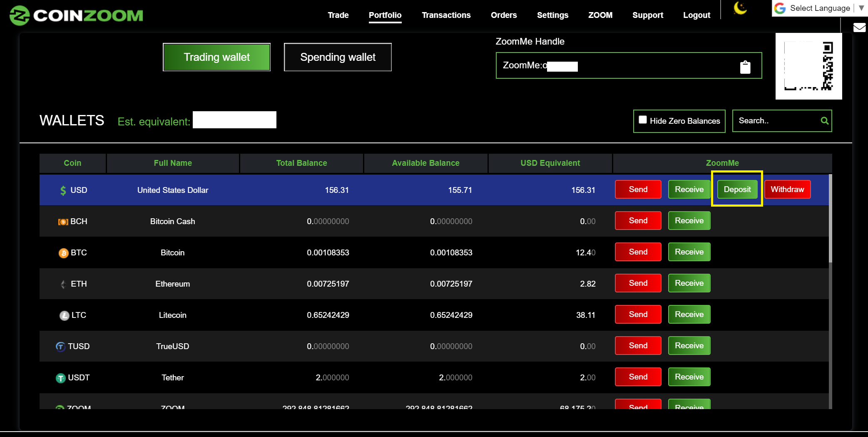Click the Ethereum diamond icon
The width and height of the screenshot is (868, 437).
click(63, 284)
